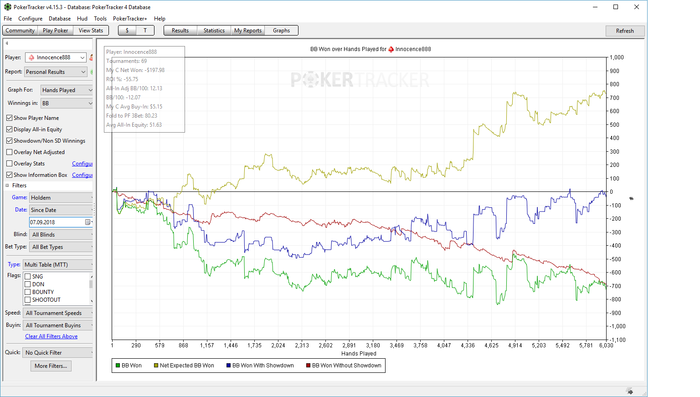Check the SNG flag
Screen dimensions: 700x397
coord(28,276)
